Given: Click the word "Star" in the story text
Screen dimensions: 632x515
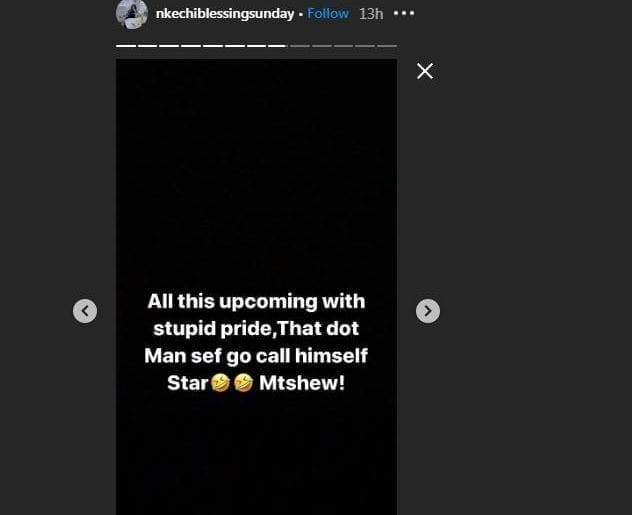Looking at the screenshot, I should pos(187,383).
